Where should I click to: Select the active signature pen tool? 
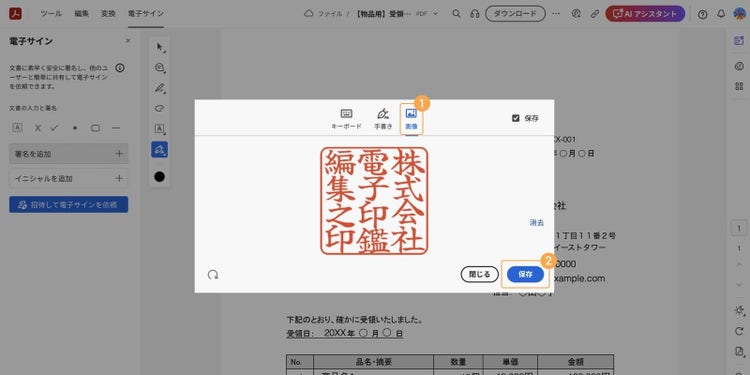tap(160, 149)
